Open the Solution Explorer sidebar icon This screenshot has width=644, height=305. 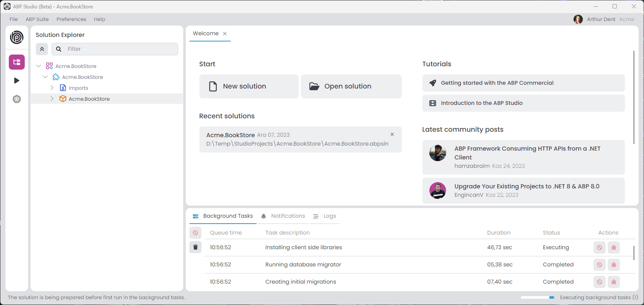[17, 62]
